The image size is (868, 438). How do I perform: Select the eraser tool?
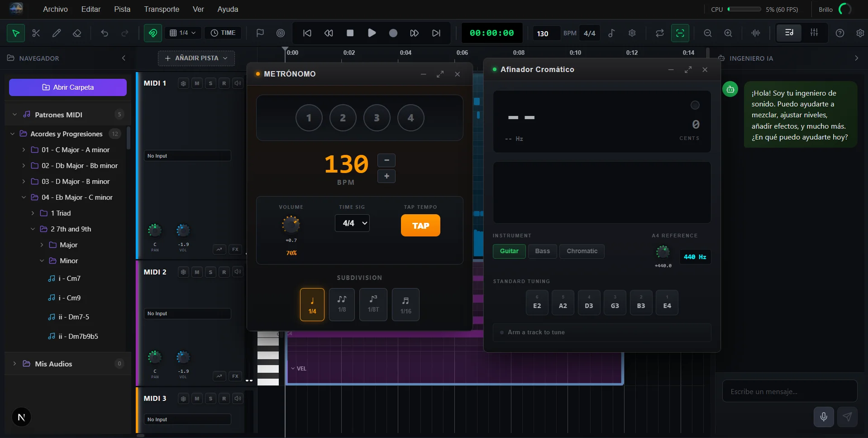pos(77,33)
